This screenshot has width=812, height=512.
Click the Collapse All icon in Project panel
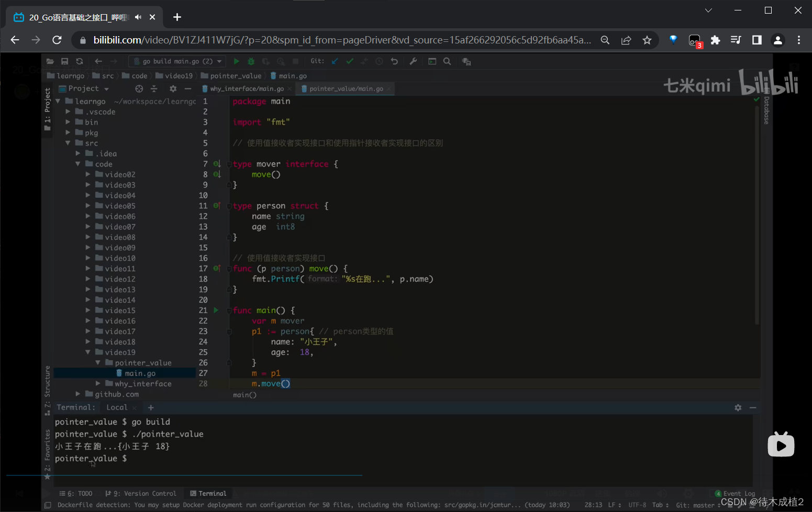[x=154, y=88]
